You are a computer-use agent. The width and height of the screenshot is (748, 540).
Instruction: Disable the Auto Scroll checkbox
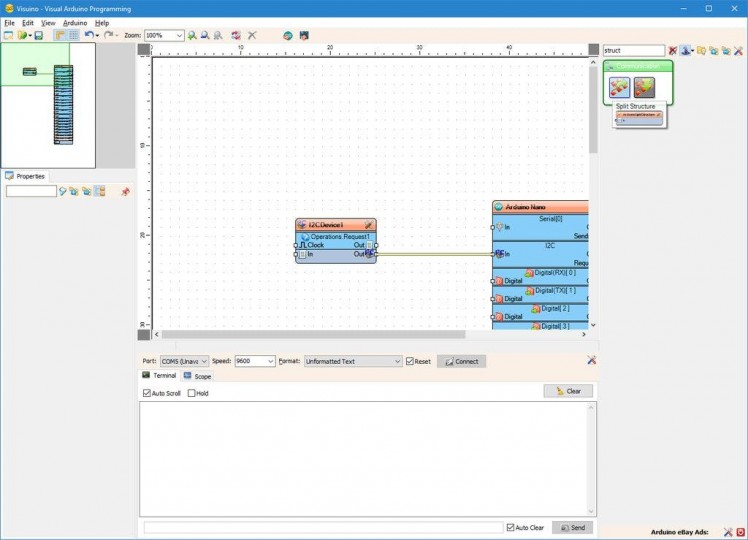pos(147,393)
